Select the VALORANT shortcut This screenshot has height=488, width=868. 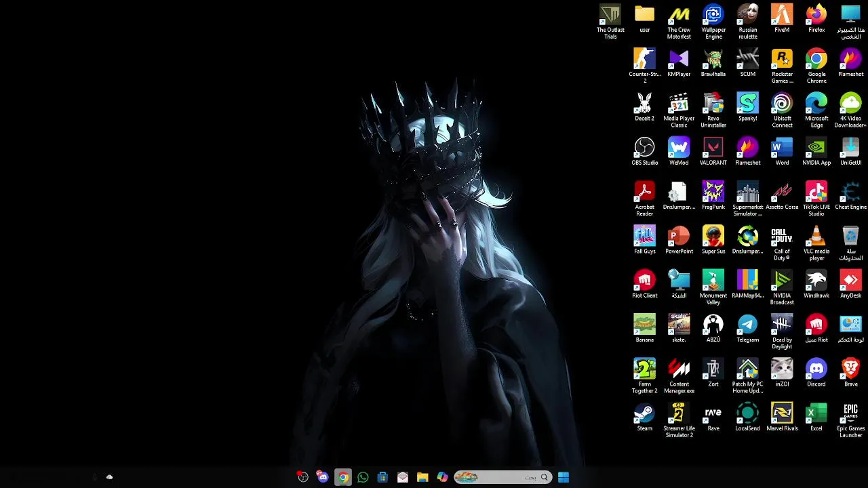(x=713, y=151)
